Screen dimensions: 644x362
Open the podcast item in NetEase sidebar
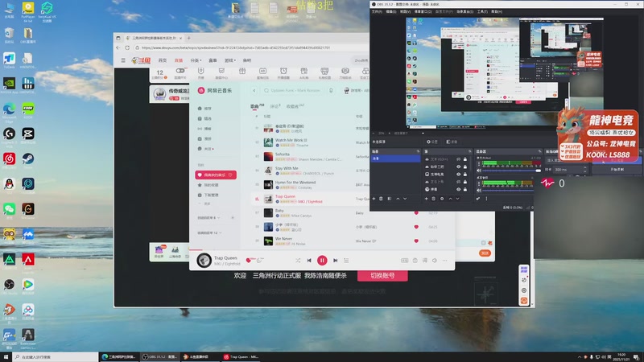[x=204, y=129]
